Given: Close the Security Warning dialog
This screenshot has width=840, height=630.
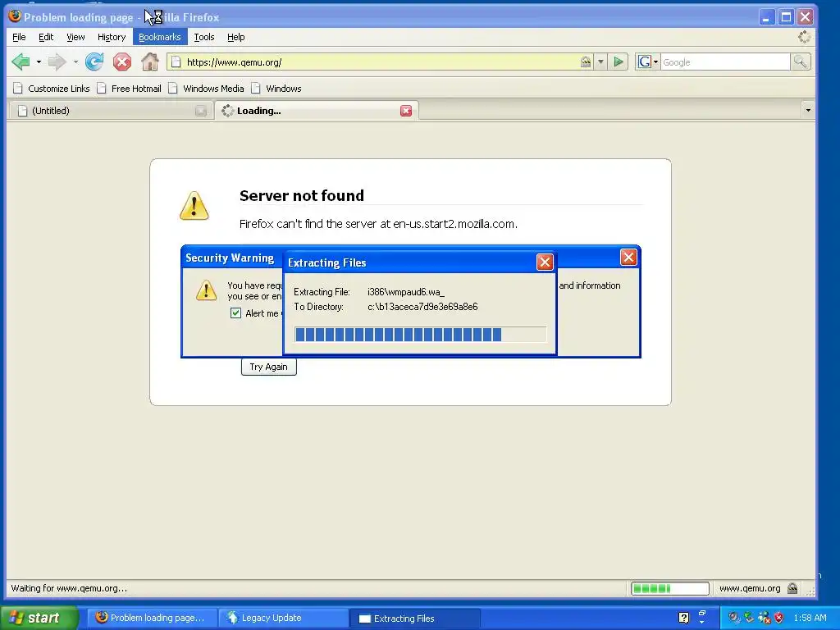Looking at the screenshot, I should pos(628,258).
